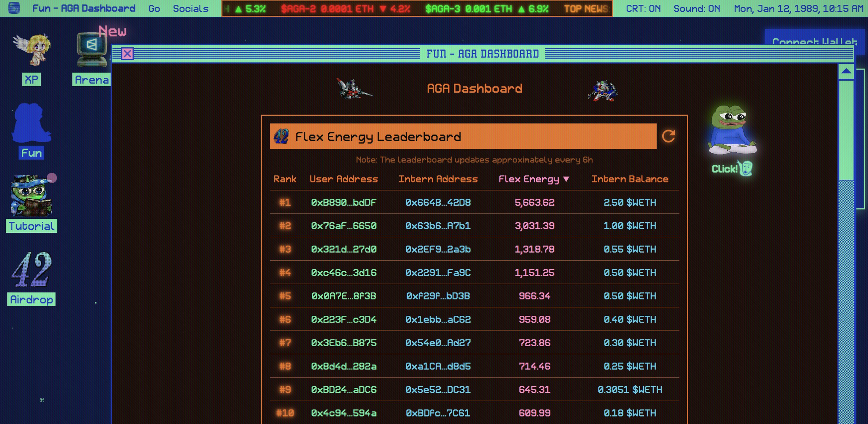This screenshot has height=424, width=868.
Task: Open the 42 Airdrop icon
Action: tap(31, 270)
